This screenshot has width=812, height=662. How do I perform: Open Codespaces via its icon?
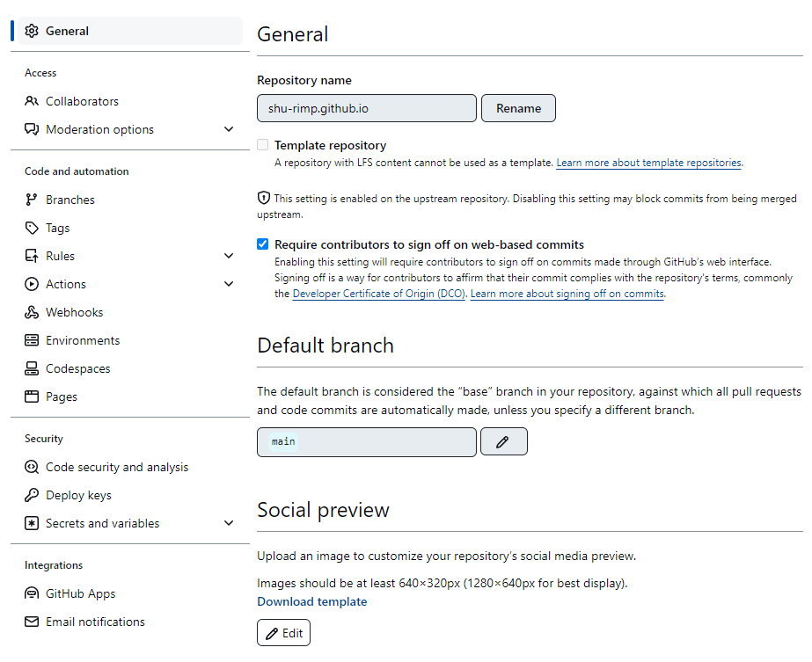[x=32, y=368]
